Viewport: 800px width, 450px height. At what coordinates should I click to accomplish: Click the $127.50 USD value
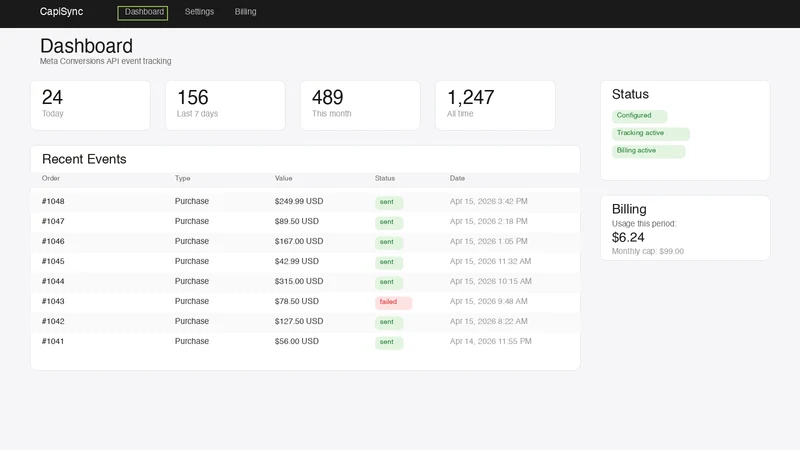pyautogui.click(x=299, y=321)
